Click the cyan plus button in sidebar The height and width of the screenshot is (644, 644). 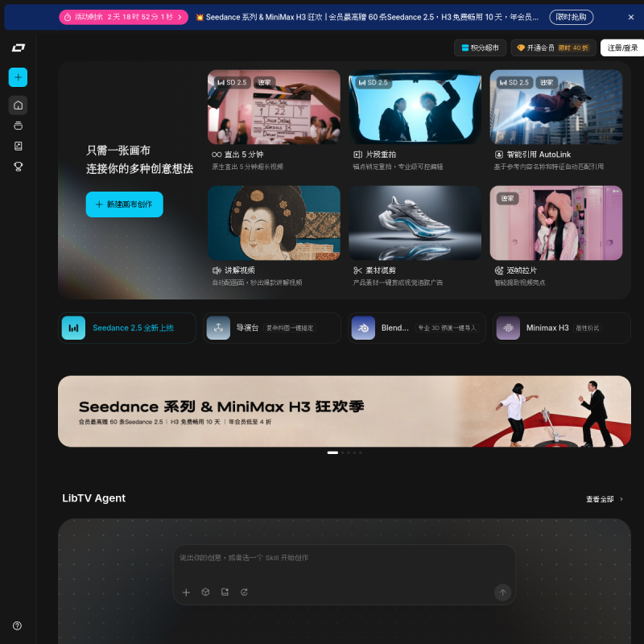[18, 77]
